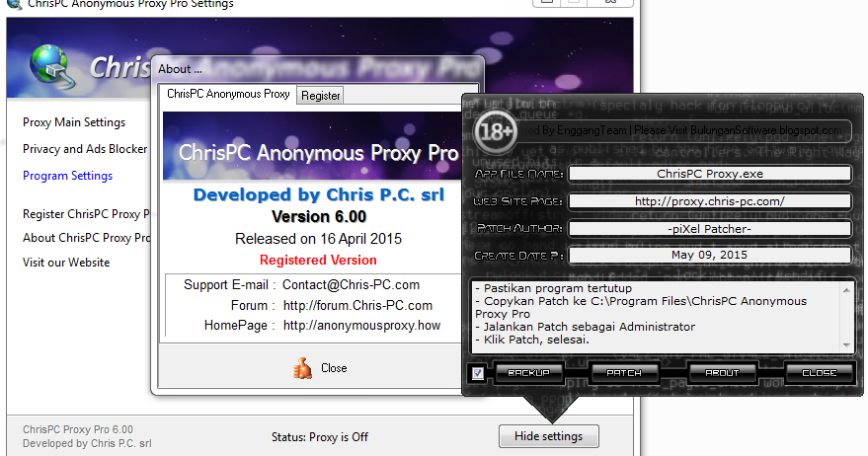Select Program Settings in sidebar
This screenshot has height=456, width=868.
point(67,176)
